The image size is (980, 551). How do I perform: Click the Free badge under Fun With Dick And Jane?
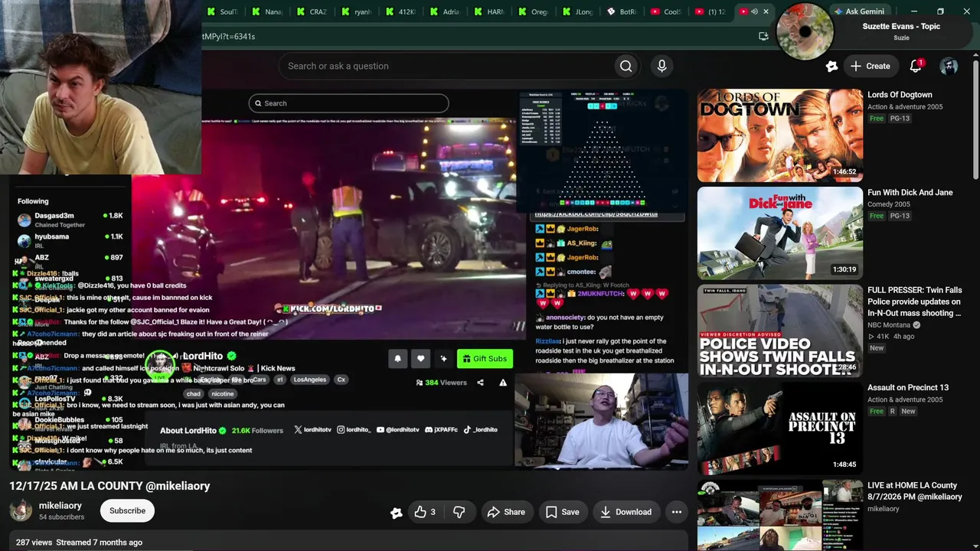(x=877, y=216)
